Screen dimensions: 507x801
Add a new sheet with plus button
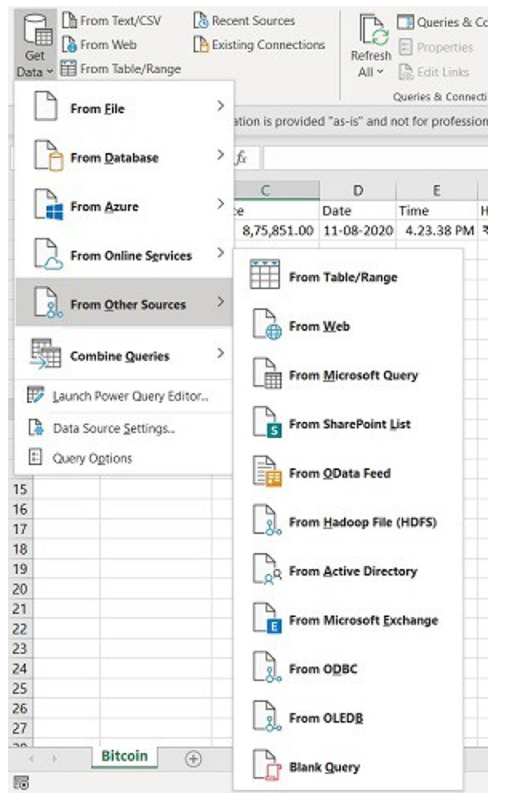[193, 759]
